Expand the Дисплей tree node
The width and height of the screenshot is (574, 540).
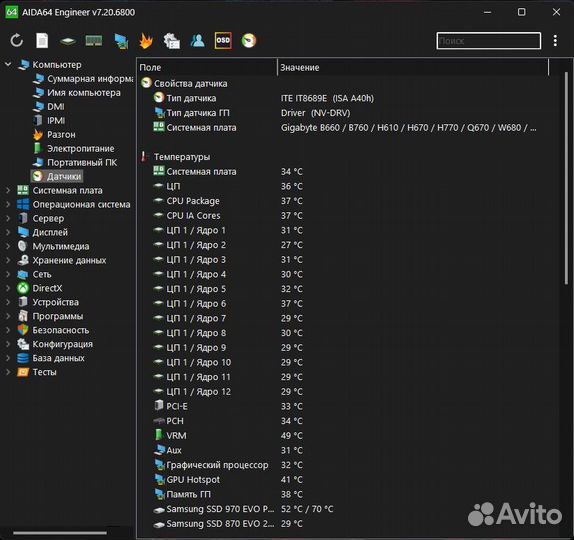tap(8, 232)
